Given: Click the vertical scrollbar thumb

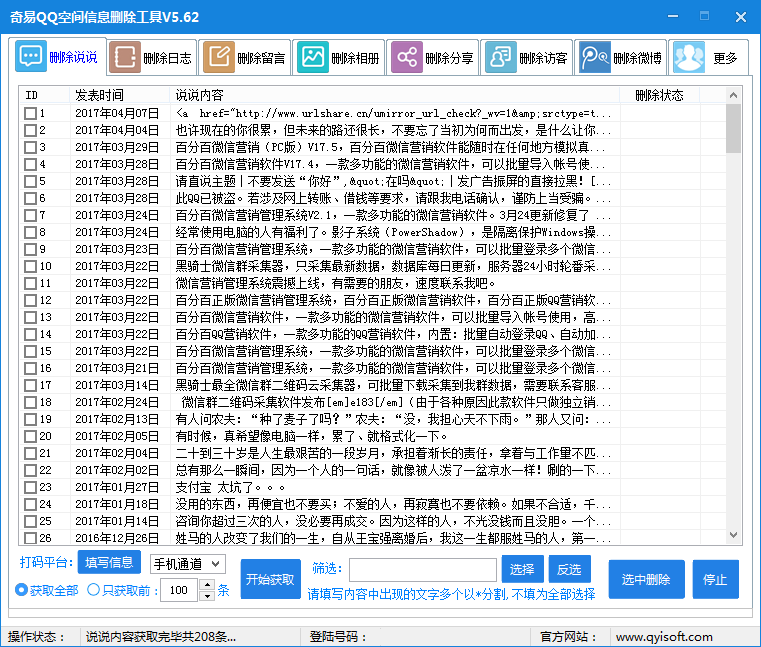Looking at the screenshot, I should (x=733, y=129).
